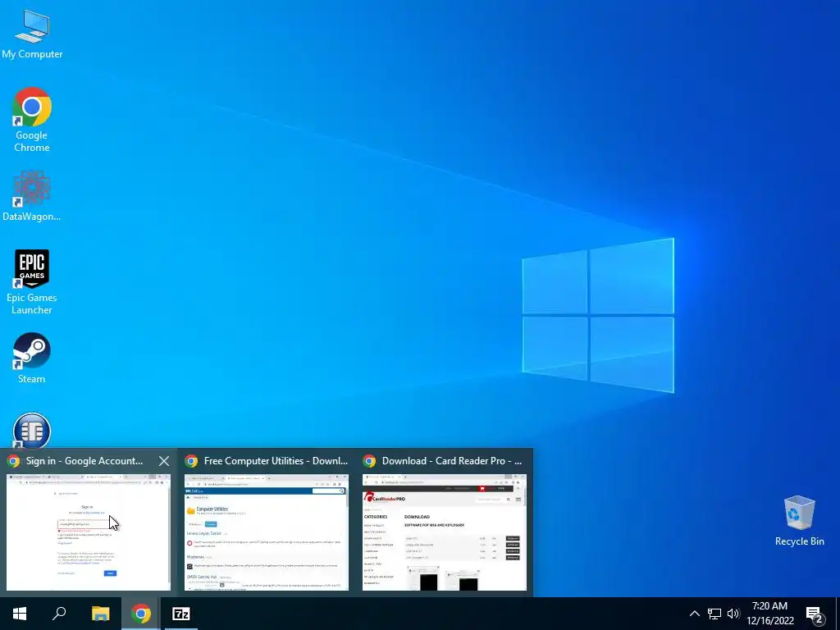Select the DataWagon desktop shortcut
The height and width of the screenshot is (630, 840).
click(32, 195)
